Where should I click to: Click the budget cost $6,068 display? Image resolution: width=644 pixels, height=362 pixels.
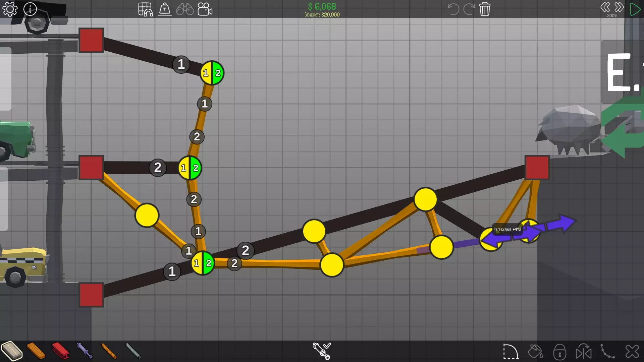tap(322, 7)
